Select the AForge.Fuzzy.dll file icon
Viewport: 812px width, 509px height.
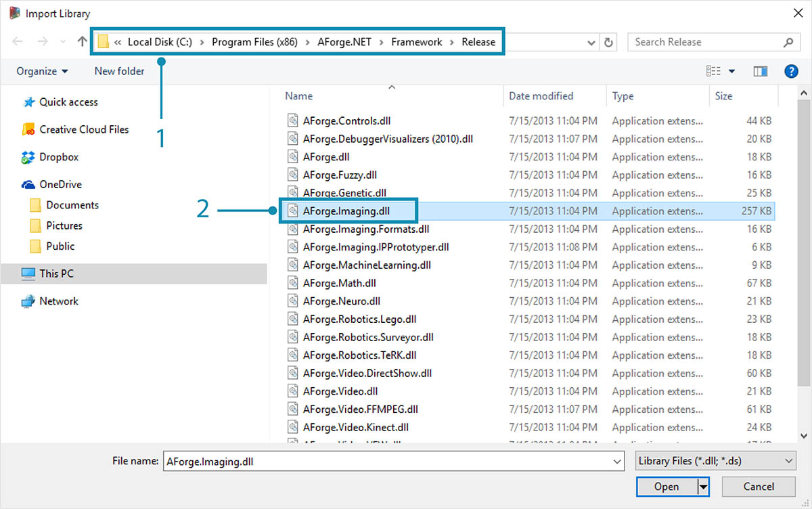[x=293, y=175]
